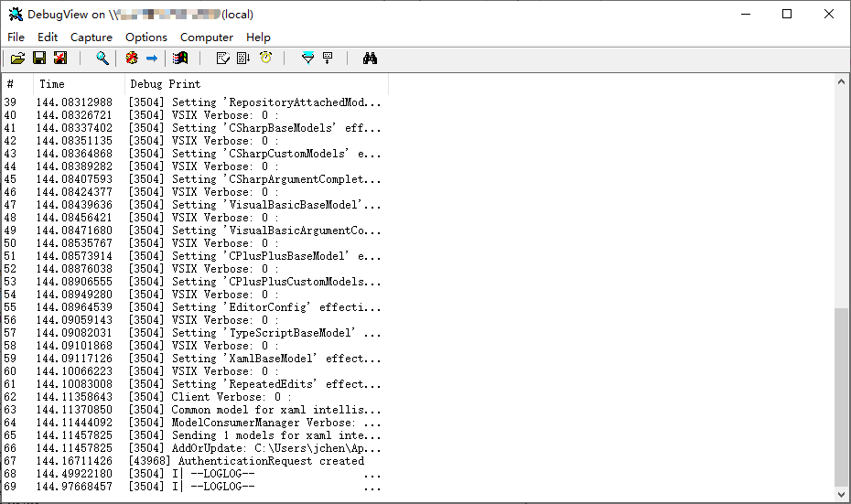Open the Capture menu

pos(92,37)
